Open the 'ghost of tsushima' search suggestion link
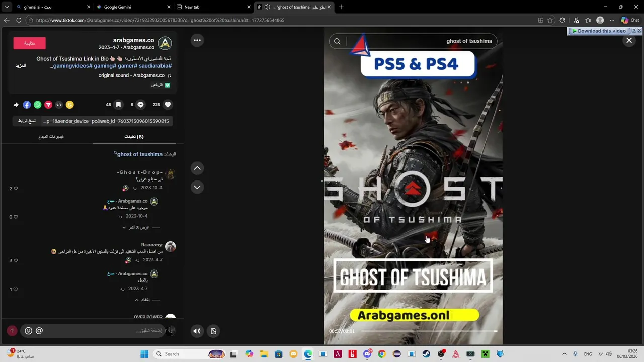Viewport: 644px width, 362px height. pos(139,154)
